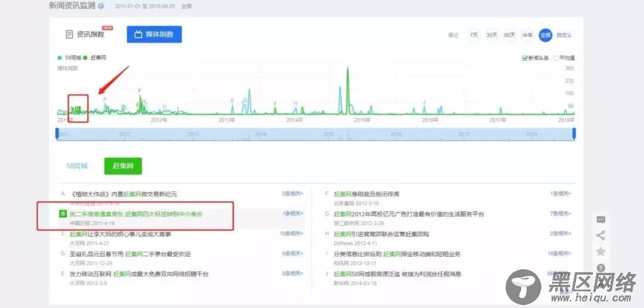Expand 2条相关 for news H
Image resolution: width=644 pixels, height=308 pixels.
pos(561,234)
